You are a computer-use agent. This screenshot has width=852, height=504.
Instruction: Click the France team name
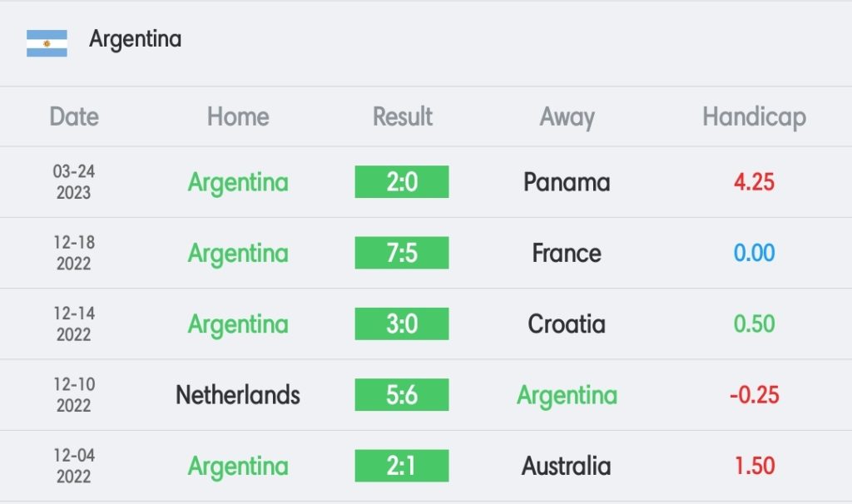pos(567,254)
